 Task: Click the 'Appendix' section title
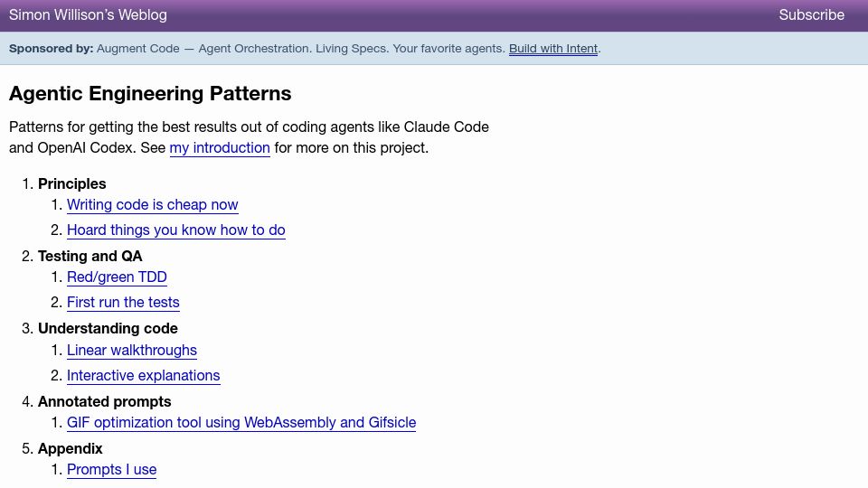pos(71,449)
